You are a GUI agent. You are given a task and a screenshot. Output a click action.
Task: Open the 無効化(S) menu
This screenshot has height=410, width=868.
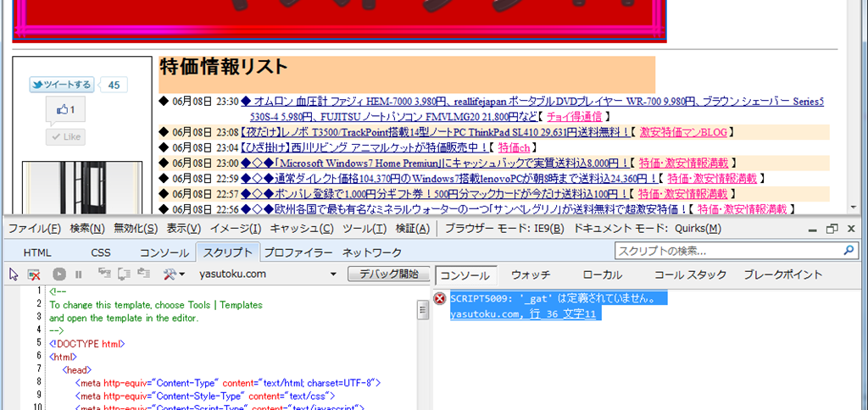click(136, 229)
